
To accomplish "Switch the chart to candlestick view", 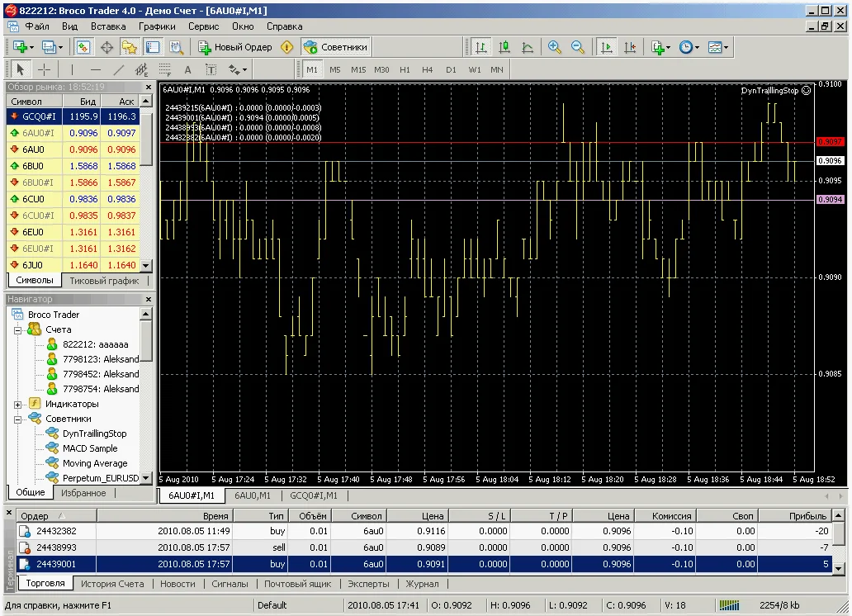I will pos(503,47).
